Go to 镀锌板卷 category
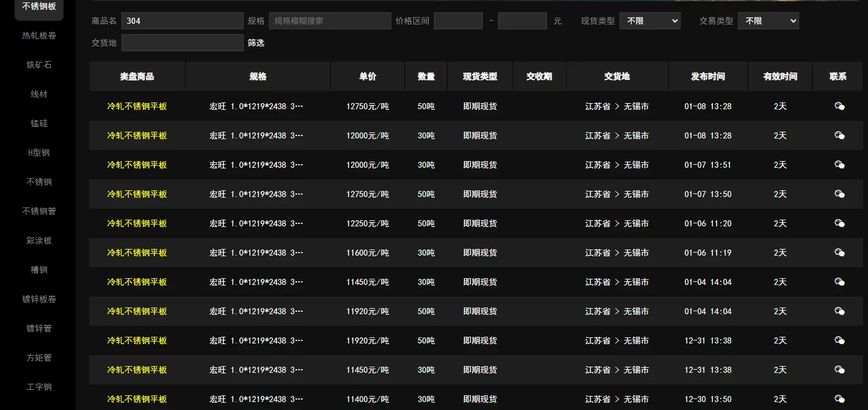 pos(39,299)
